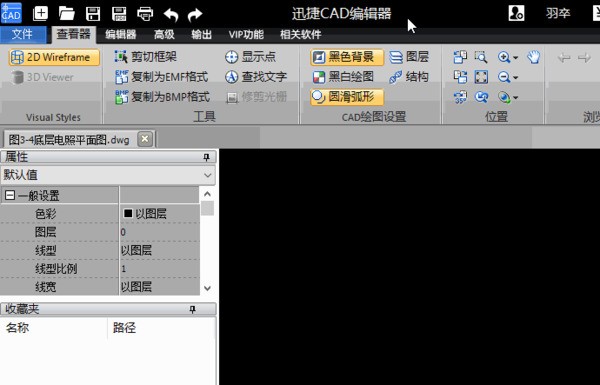Undo with the left curved arrow

[x=171, y=15]
